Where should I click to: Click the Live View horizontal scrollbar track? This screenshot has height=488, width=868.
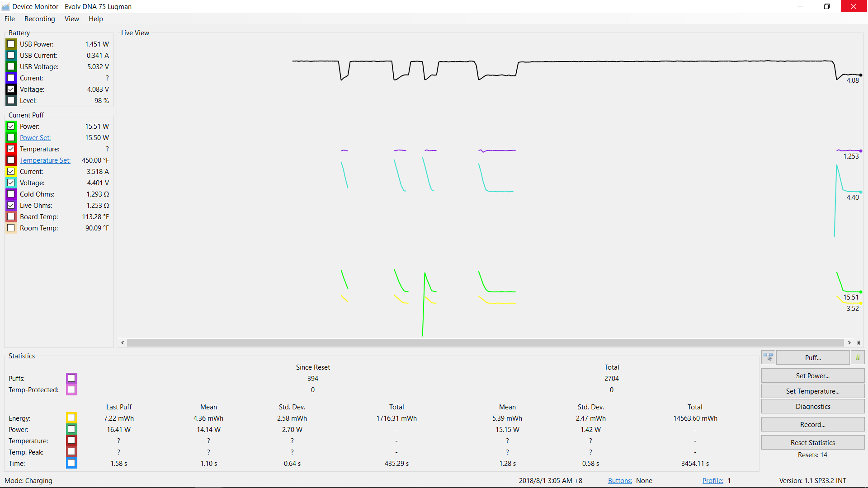[485, 343]
